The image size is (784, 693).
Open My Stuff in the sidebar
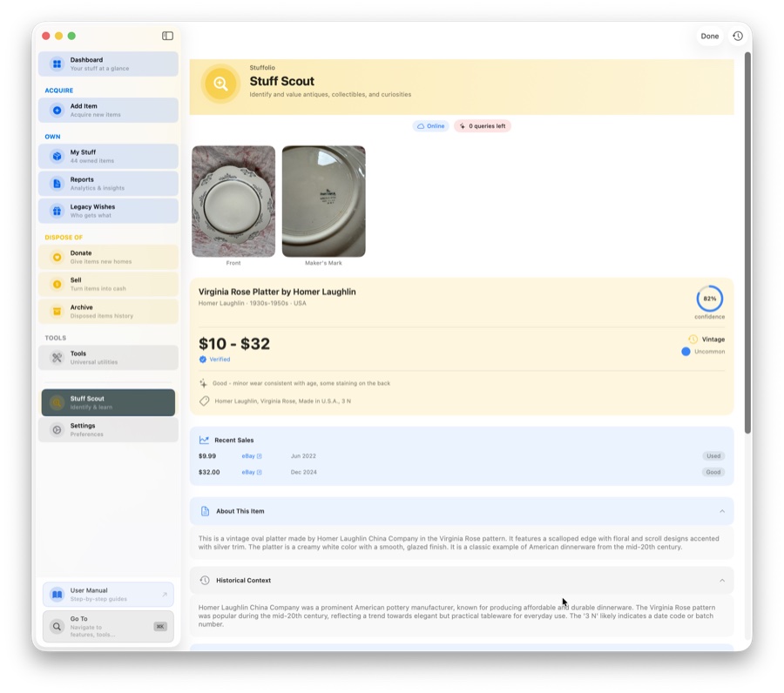coord(108,157)
